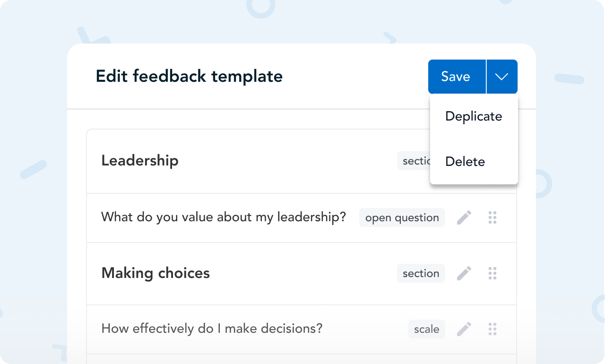This screenshot has height=364, width=605.
Task: Click the scale tag label
Action: click(427, 329)
